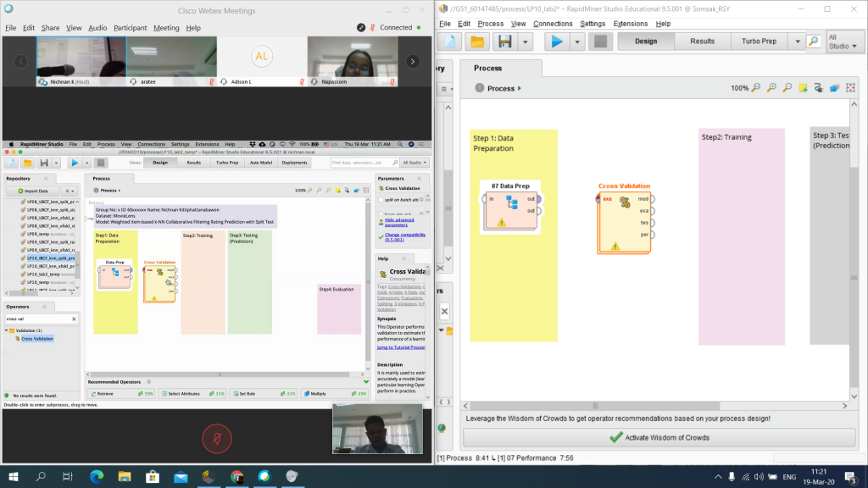Image resolution: width=868 pixels, height=488 pixels.
Task: Show next participants with the right arrow
Action: (x=413, y=61)
